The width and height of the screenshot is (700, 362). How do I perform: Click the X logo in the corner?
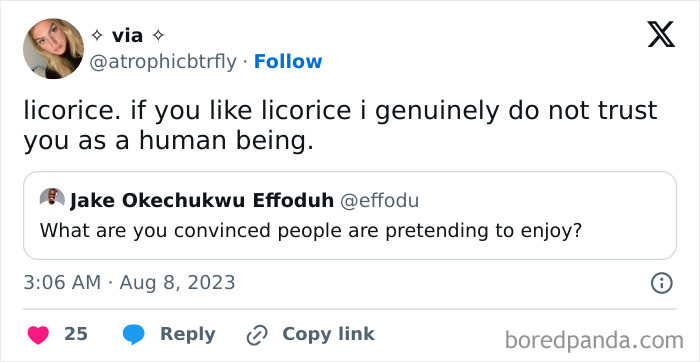click(662, 34)
